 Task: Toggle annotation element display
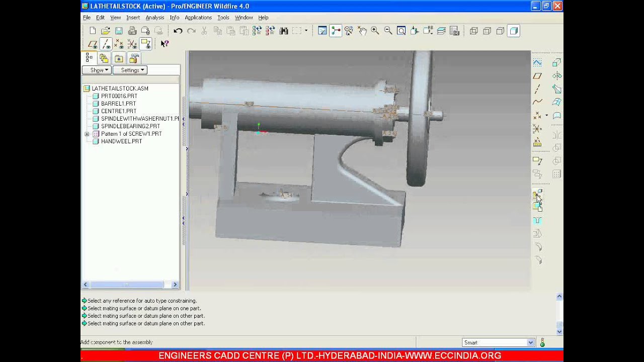pyautogui.click(x=145, y=44)
